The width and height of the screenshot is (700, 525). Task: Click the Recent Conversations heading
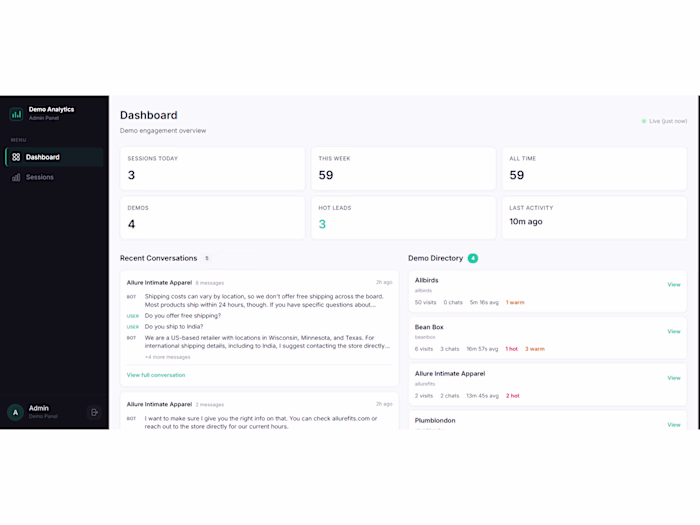158,258
